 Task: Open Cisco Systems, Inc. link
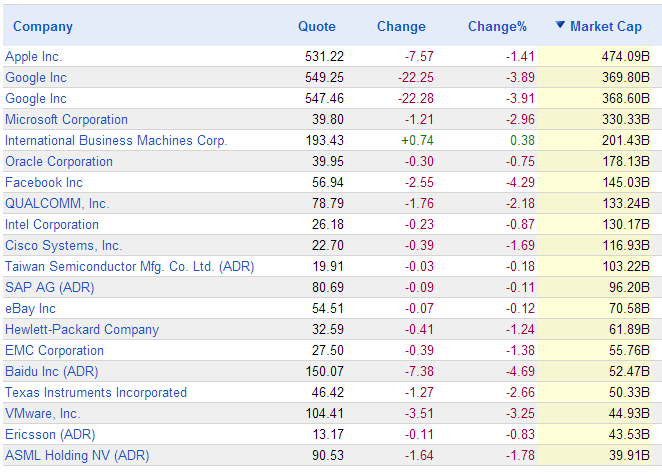point(64,246)
